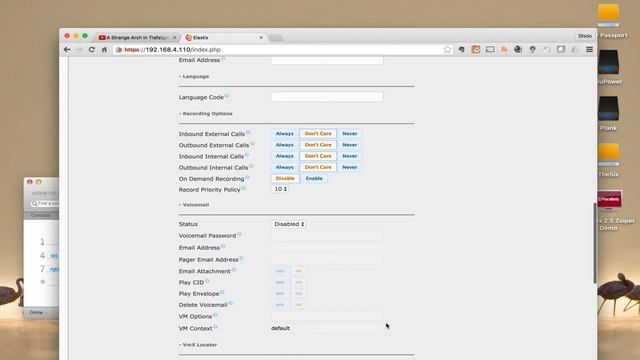Open the browser home page icon

(104, 49)
